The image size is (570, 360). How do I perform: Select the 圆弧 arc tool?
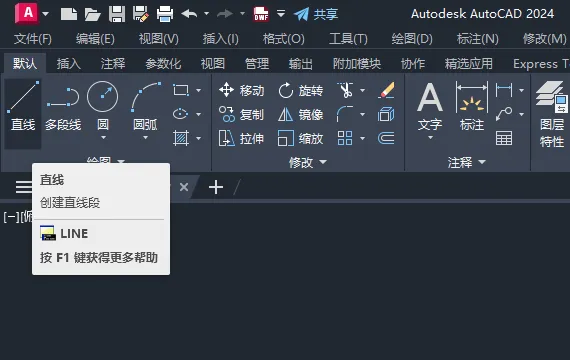point(145,106)
